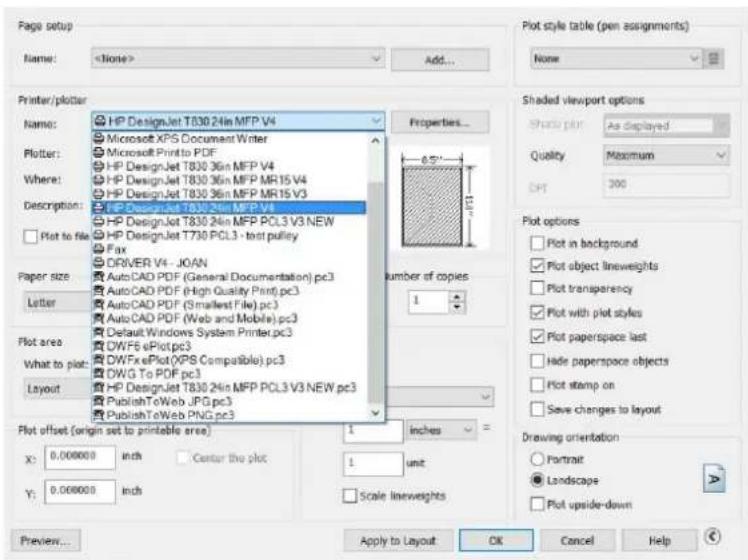Select highlighted HP DesignJet T830 24in MFP V4
This screenshot has width=748, height=560.
229,208
